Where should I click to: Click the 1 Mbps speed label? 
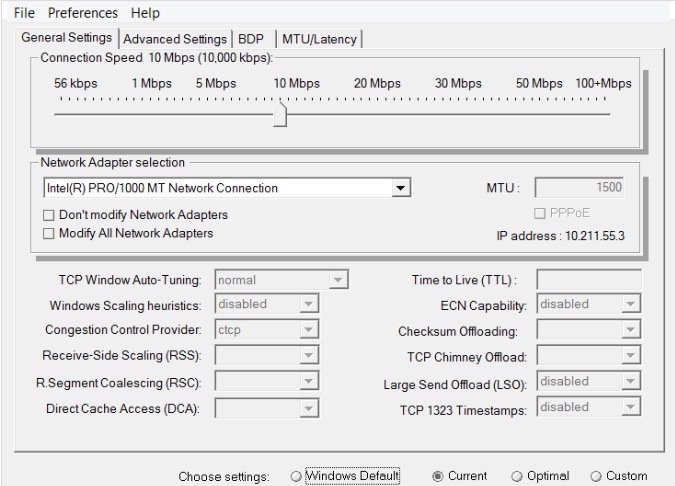point(152,83)
